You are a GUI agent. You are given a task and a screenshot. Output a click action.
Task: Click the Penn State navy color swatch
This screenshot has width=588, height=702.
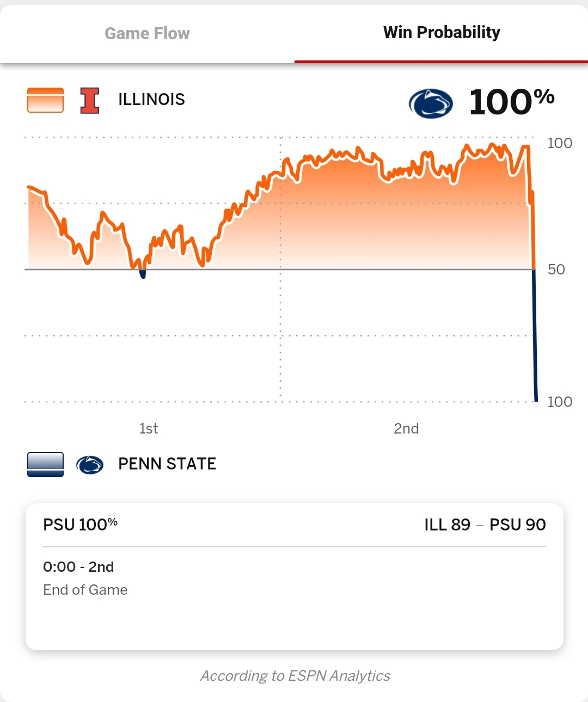45,465
